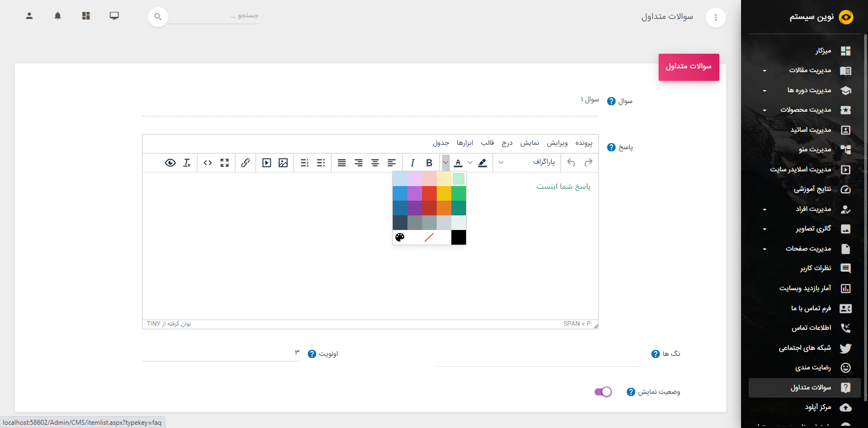The width and height of the screenshot is (868, 428).
Task: Click the insert image icon
Action: [x=283, y=163]
